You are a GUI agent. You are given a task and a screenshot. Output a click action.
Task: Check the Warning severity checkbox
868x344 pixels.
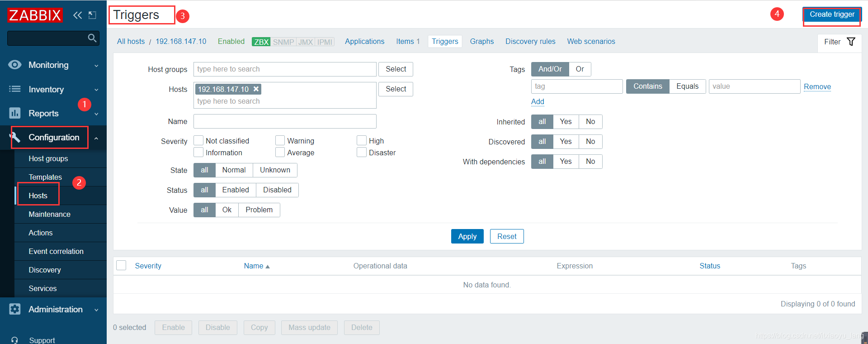point(280,140)
